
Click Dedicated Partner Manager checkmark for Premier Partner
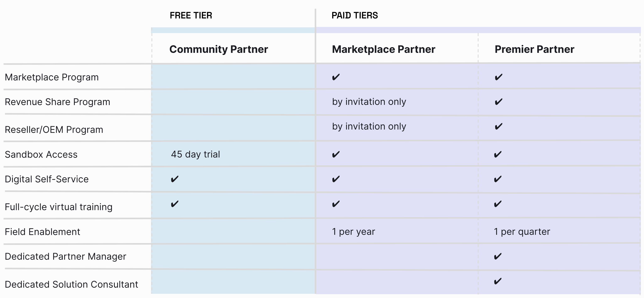[498, 256]
